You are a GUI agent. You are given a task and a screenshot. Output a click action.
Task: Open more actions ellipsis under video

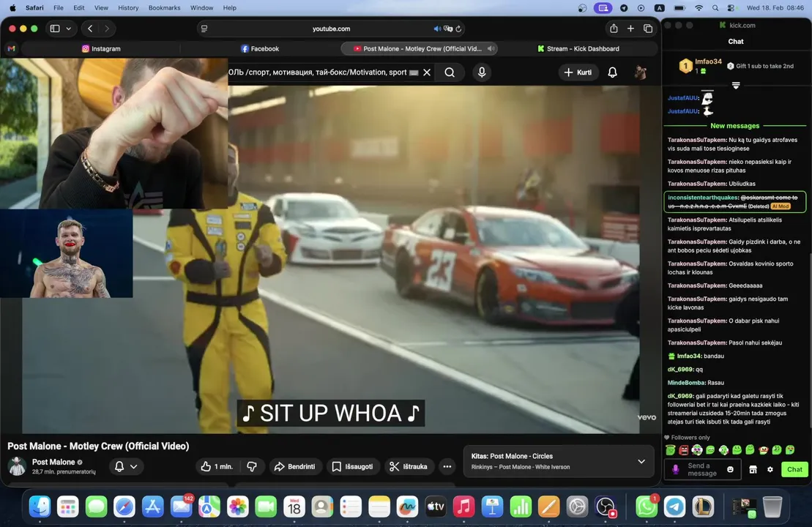pyautogui.click(x=447, y=466)
